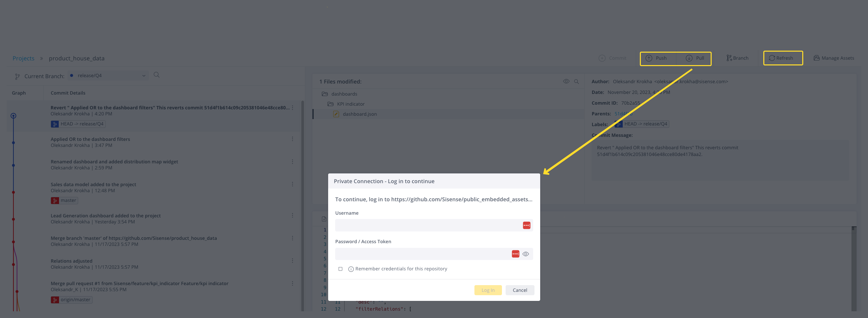The image size is (868, 318).
Task: Click the Password / Access Token input field
Action: (x=422, y=254)
